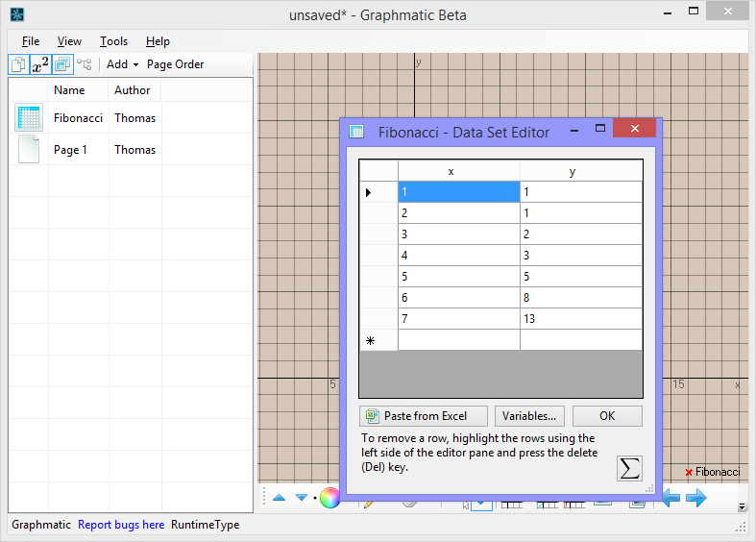Select the Fibonacci name in the list
The height and width of the screenshot is (542, 756).
coord(78,118)
